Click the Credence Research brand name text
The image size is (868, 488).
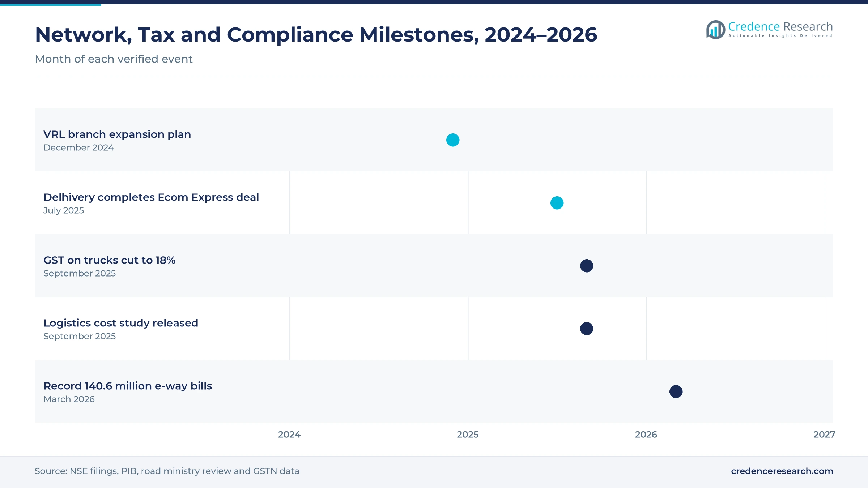pyautogui.click(x=780, y=26)
